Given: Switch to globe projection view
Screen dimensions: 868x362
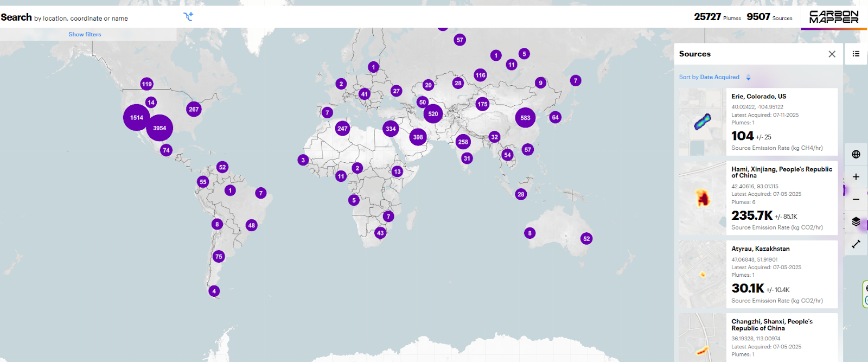Looking at the screenshot, I should (x=856, y=154).
